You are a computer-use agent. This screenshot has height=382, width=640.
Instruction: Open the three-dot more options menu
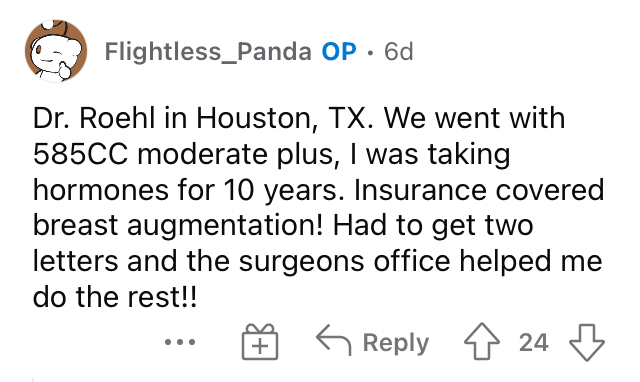(x=180, y=342)
